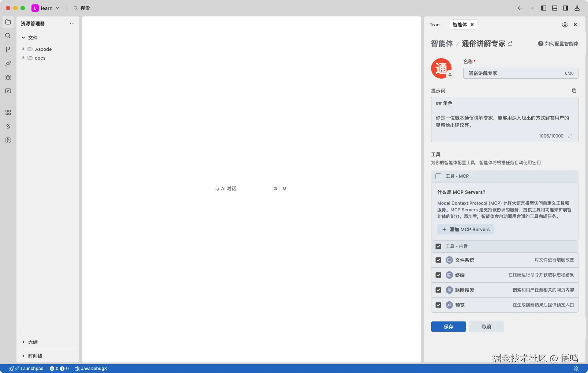This screenshot has height=373, width=588.
Task: Expand the prompt editor to fullscreen
Action: click(570, 136)
